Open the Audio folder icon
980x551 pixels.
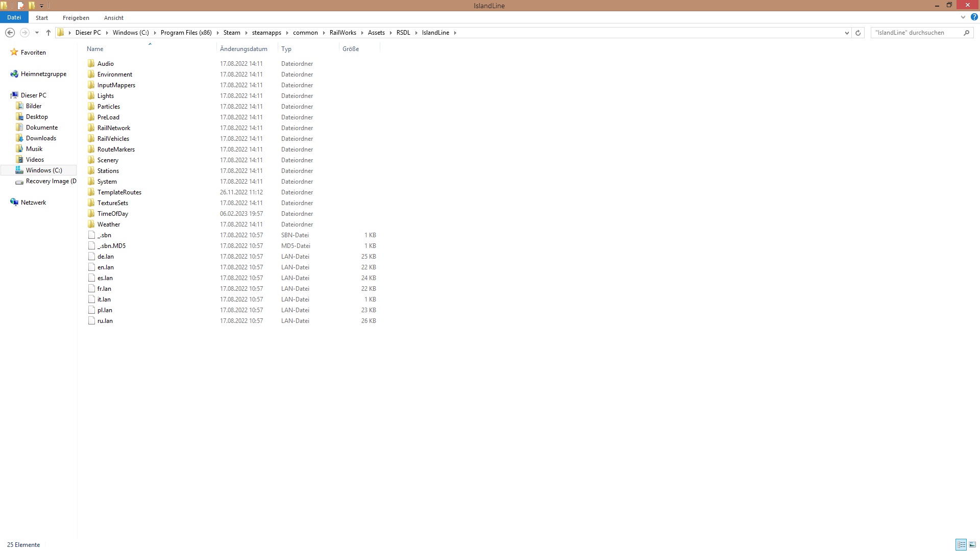click(x=91, y=63)
